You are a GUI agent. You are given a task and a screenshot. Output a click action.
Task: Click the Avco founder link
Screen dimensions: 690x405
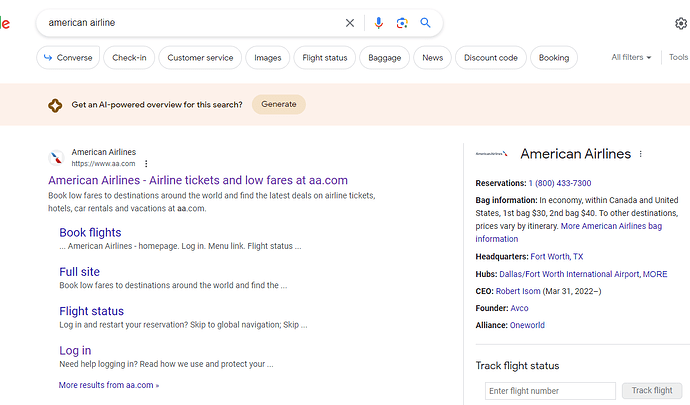point(519,308)
